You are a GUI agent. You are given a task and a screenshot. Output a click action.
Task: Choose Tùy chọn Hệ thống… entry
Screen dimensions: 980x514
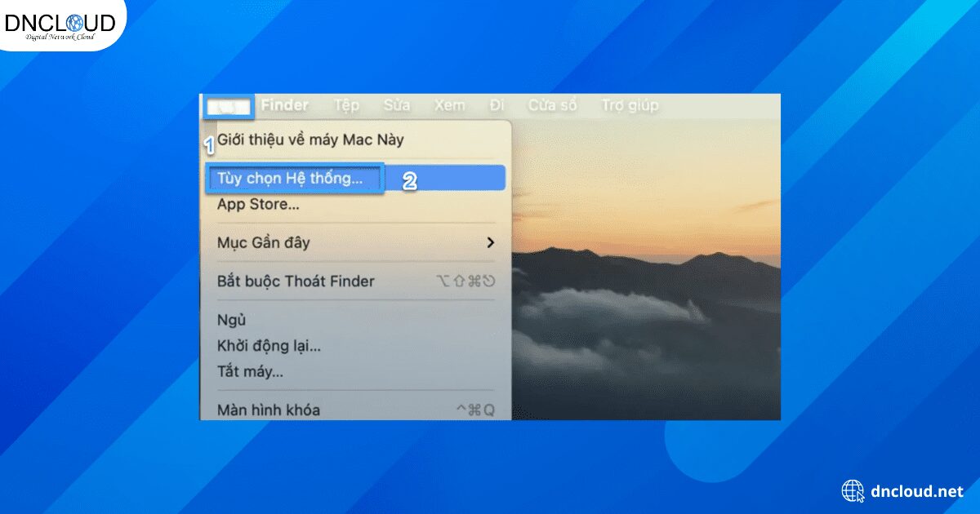click(356, 178)
